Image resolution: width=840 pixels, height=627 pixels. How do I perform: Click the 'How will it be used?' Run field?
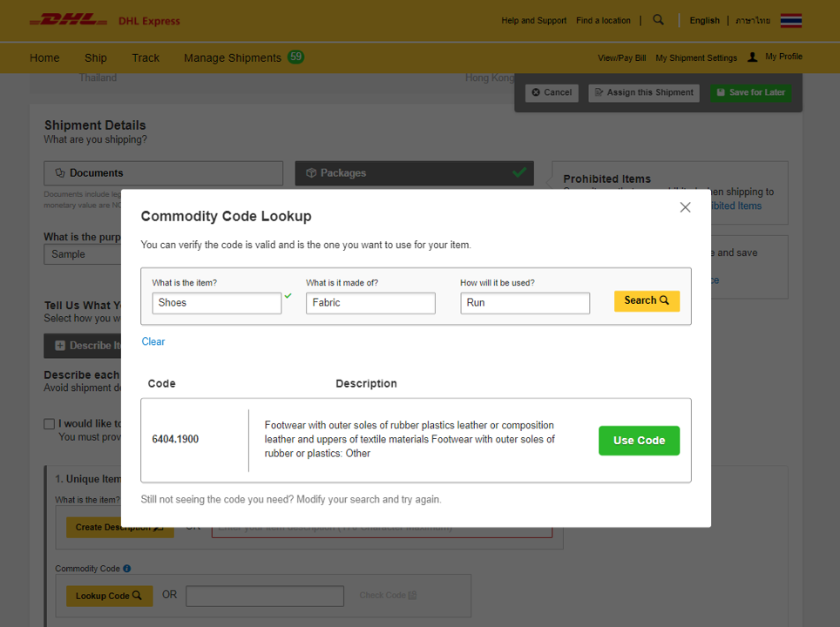[x=525, y=303]
